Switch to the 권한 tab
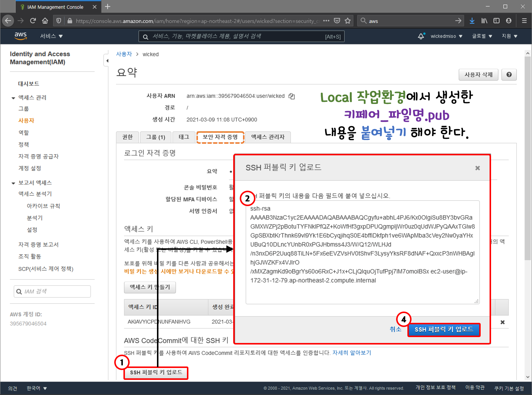The width and height of the screenshot is (532, 395). tap(127, 137)
